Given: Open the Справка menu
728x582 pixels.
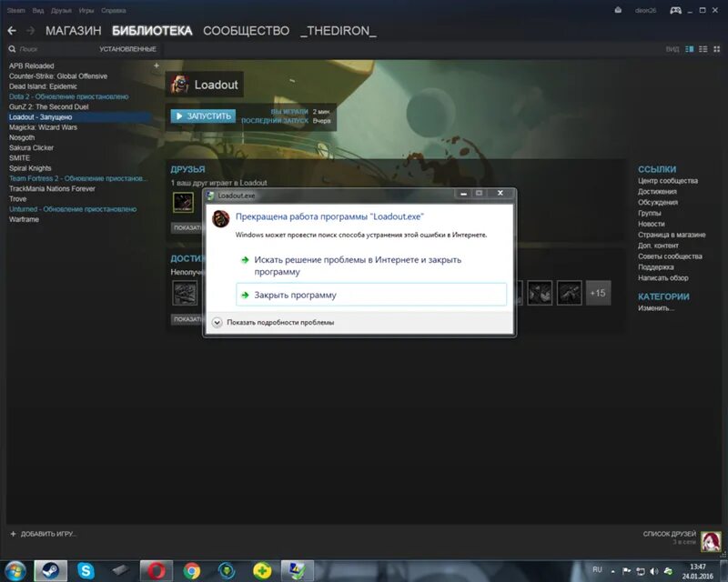Looking at the screenshot, I should click(x=113, y=10).
